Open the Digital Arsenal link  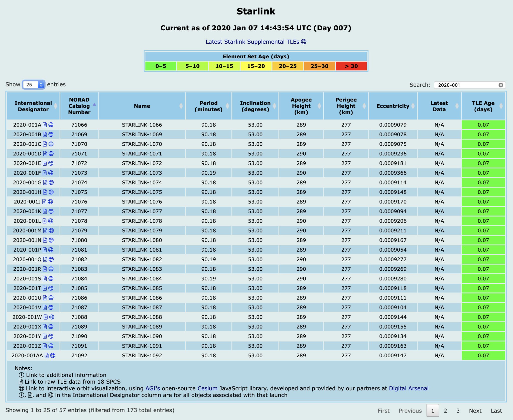[x=409, y=388]
